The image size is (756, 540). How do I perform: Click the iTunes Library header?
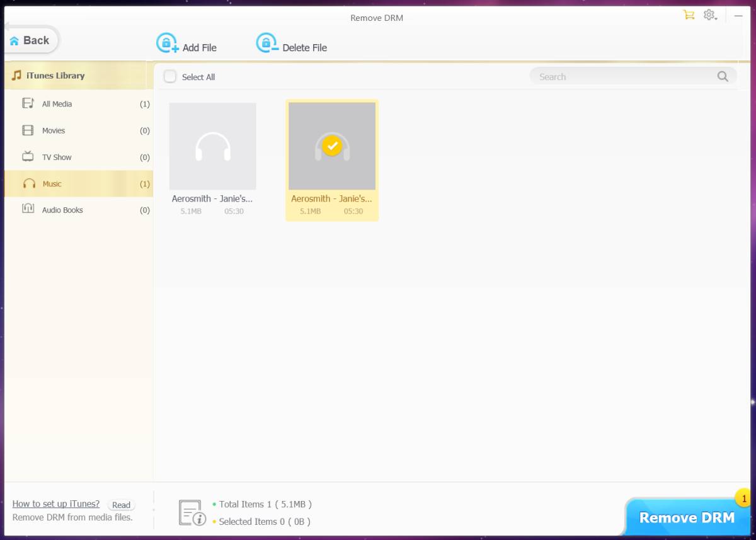[x=78, y=76]
